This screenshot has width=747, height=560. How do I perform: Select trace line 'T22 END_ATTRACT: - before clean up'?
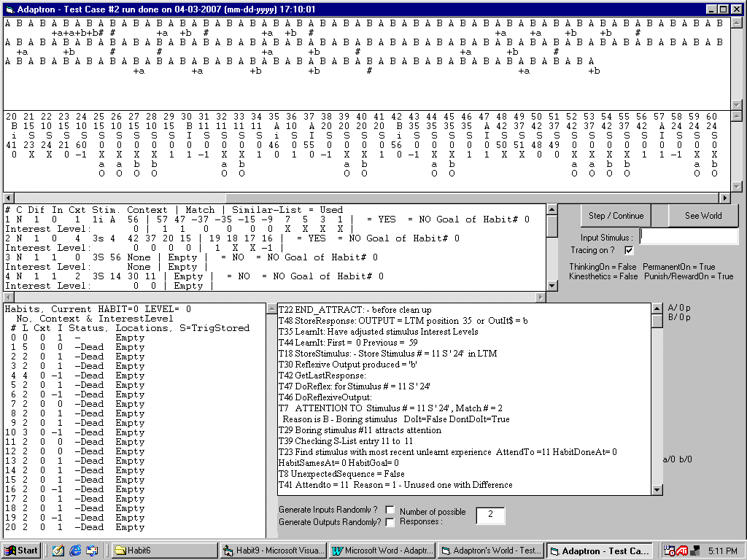tap(355, 310)
